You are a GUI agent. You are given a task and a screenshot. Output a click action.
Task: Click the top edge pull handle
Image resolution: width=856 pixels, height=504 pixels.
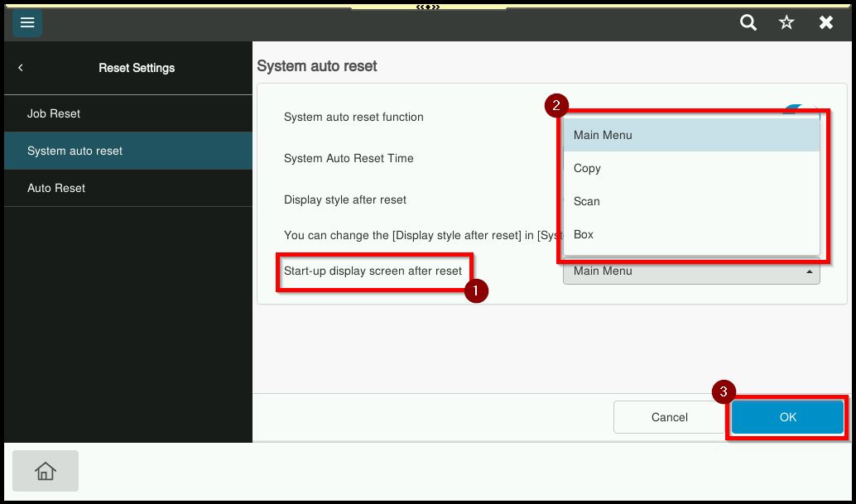click(x=427, y=7)
